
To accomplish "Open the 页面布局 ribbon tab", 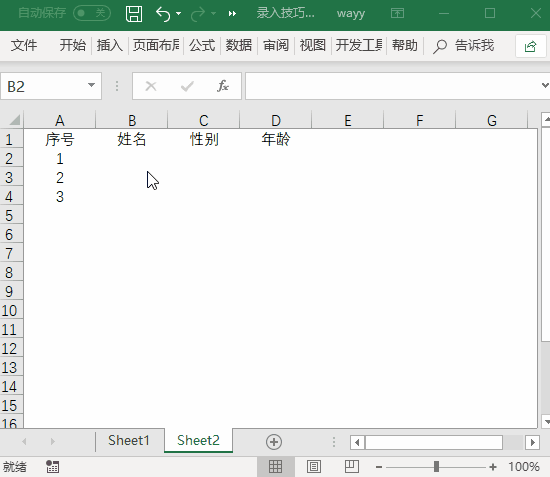I will point(156,45).
